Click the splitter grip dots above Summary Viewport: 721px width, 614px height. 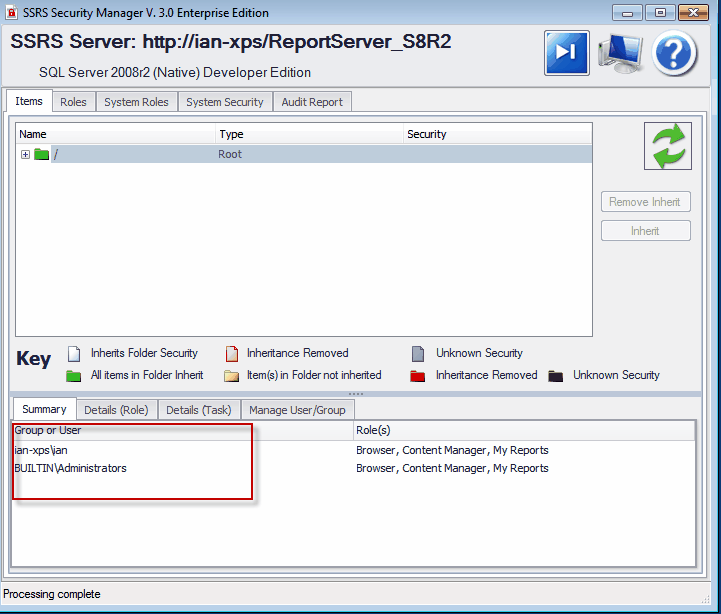(356, 394)
